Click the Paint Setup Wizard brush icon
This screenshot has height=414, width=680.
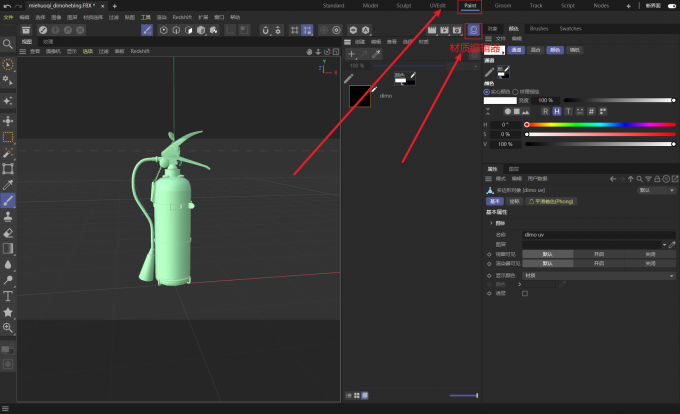[147, 30]
